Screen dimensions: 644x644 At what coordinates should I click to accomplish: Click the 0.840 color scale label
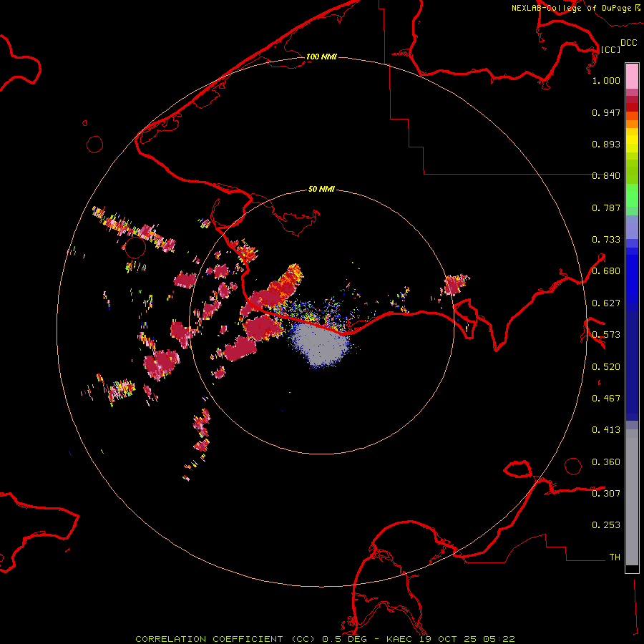coord(606,176)
